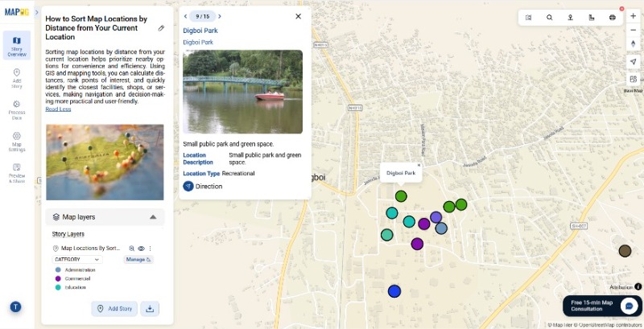Click the search icon in map toolbar
The height and width of the screenshot is (329, 644).
550,17
